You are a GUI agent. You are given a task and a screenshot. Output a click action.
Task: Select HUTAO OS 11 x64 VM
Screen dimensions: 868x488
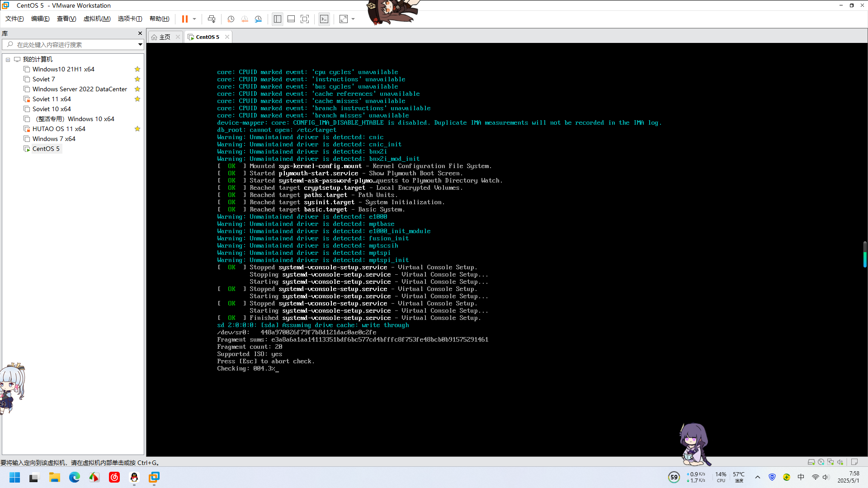pos(59,129)
